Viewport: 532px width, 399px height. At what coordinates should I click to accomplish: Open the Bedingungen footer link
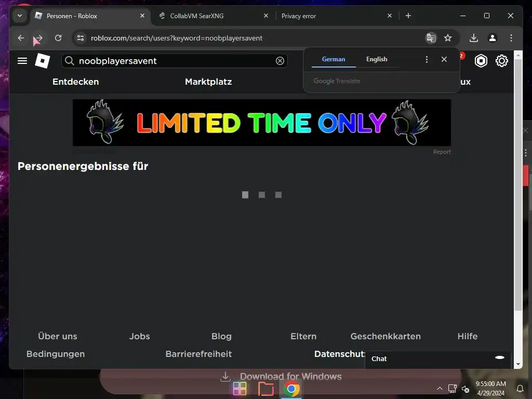pyautogui.click(x=56, y=354)
